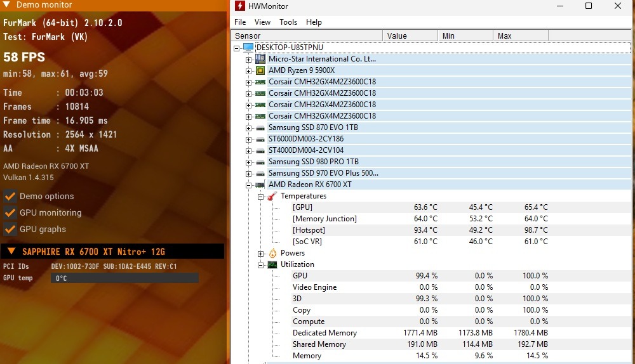This screenshot has height=364, width=635.
Task: Click the Frame time 16.905 ms value
Action: pyautogui.click(x=86, y=120)
